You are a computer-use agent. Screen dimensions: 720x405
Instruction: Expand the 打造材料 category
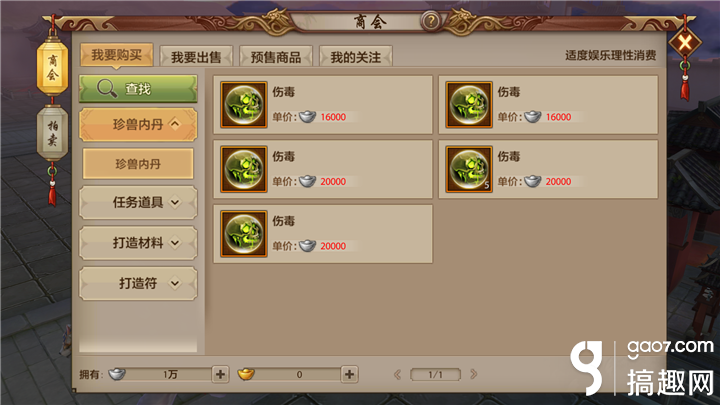(x=138, y=242)
